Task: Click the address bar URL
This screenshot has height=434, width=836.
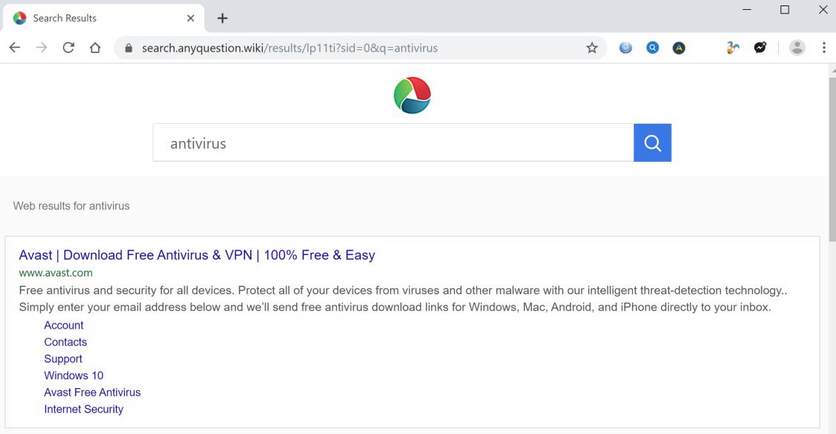Action: pos(290,48)
